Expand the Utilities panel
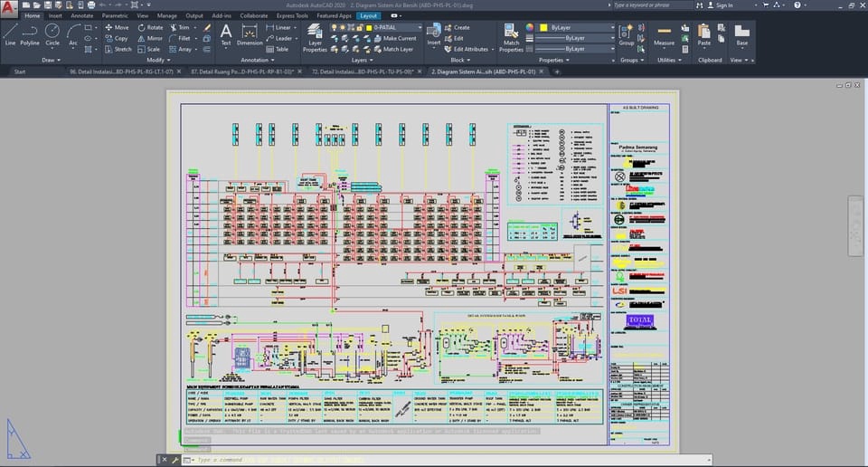The image size is (868, 467). point(669,60)
